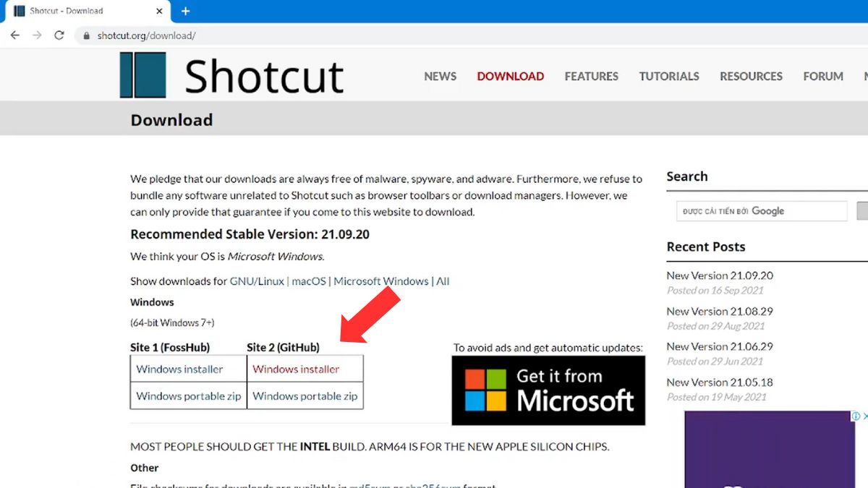Click the Search sidebar heading

[x=687, y=176]
